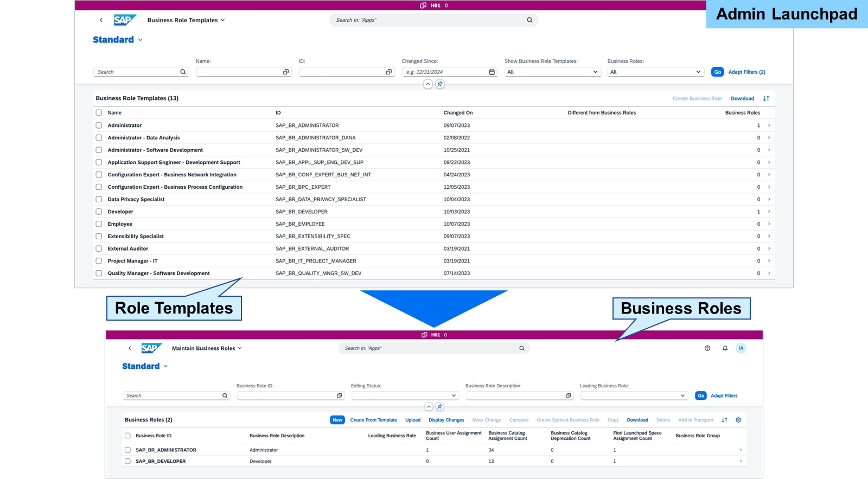Click Project Manager - IT name
868x479 pixels.
tap(132, 261)
